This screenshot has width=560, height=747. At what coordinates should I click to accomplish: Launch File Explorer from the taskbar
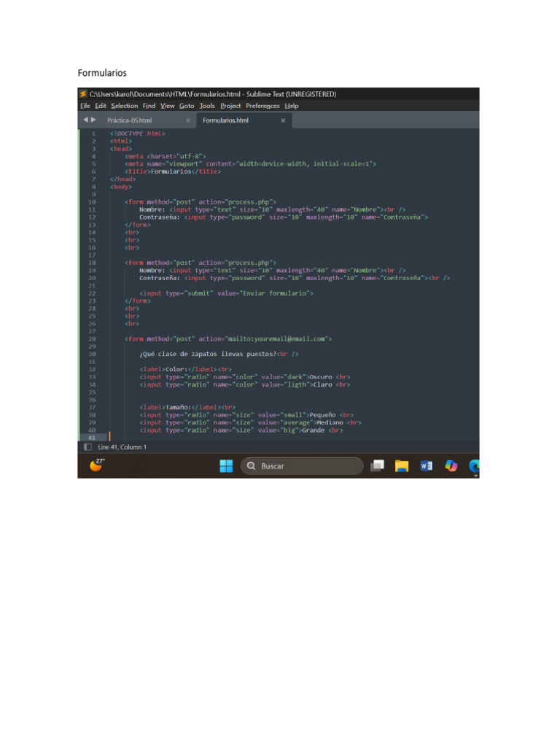(x=401, y=466)
